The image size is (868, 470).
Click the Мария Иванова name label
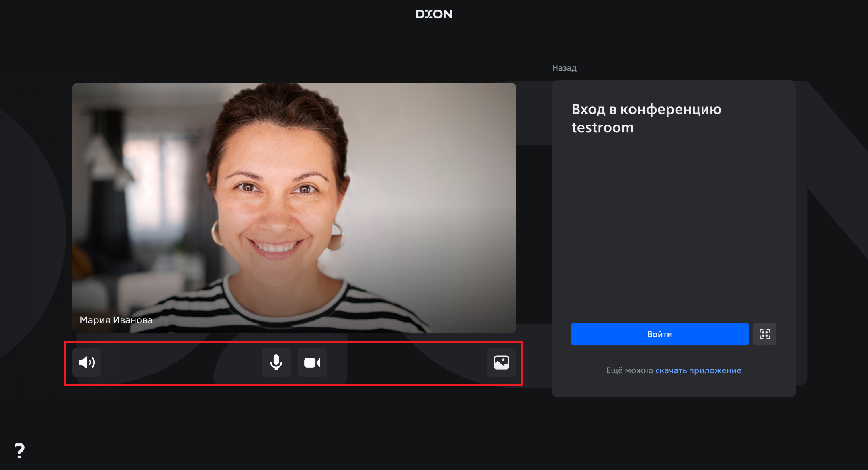coord(116,320)
